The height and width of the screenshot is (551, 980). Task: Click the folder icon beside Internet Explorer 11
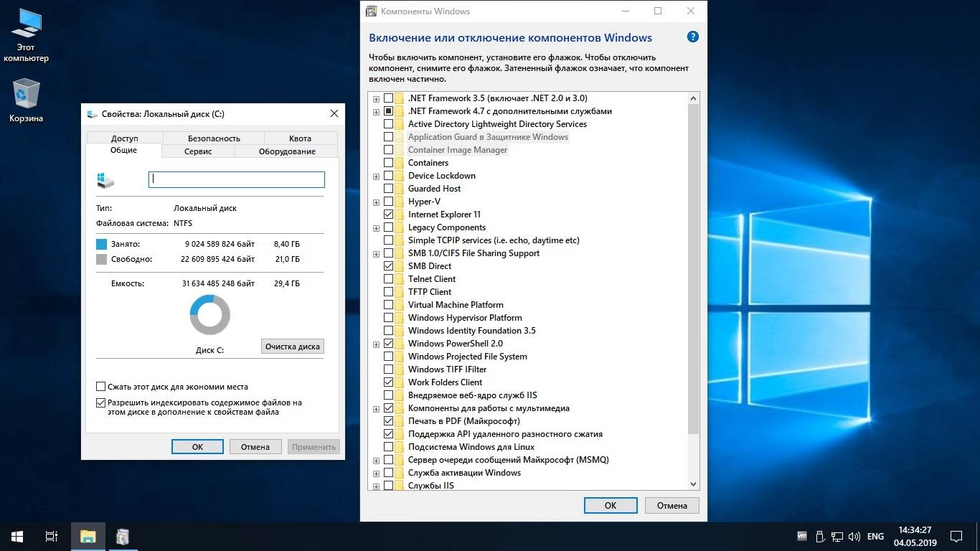pyautogui.click(x=399, y=215)
